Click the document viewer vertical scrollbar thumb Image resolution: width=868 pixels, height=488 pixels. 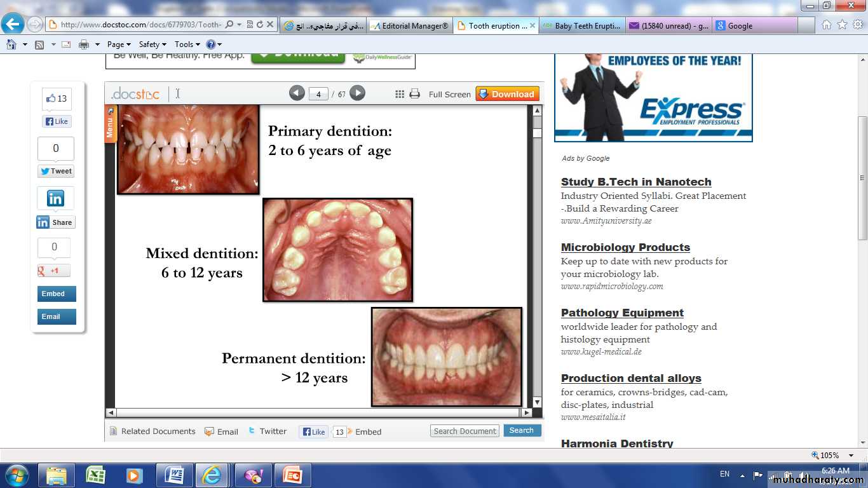537,133
